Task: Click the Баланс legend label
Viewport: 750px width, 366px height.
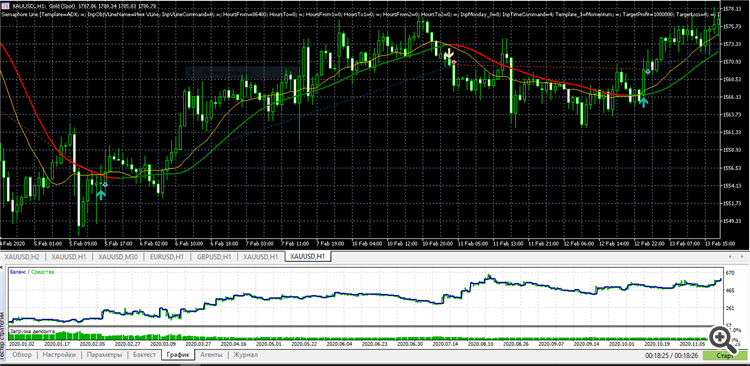Action: (x=17, y=272)
